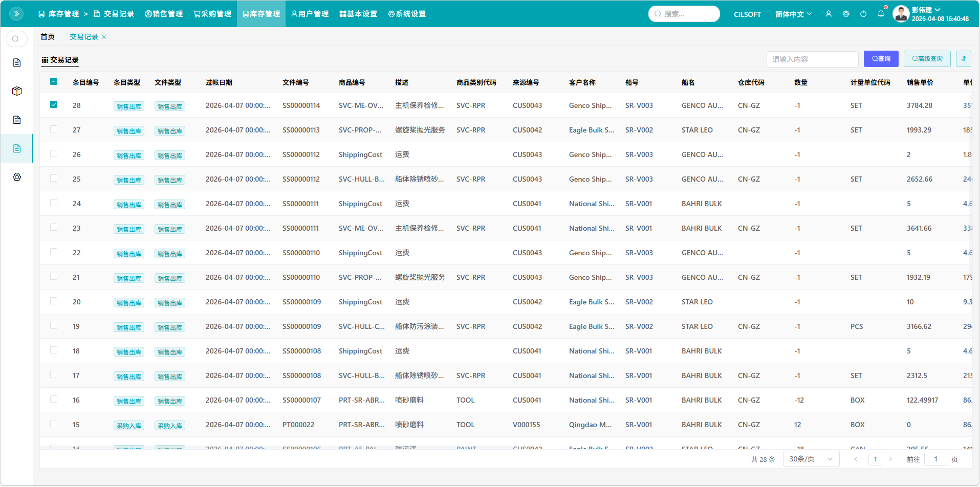Expand the 彭伟建 user account menu
This screenshot has height=487, width=980.
tap(926, 10)
